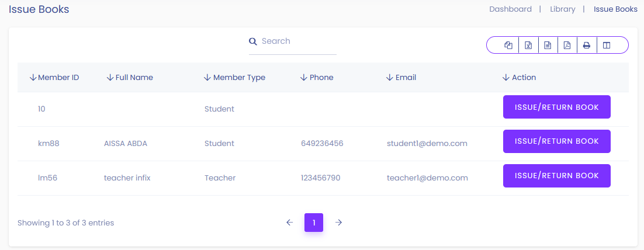Viewport: 644px width, 250px height.
Task: Sort by Full Name column
Action: [130, 77]
